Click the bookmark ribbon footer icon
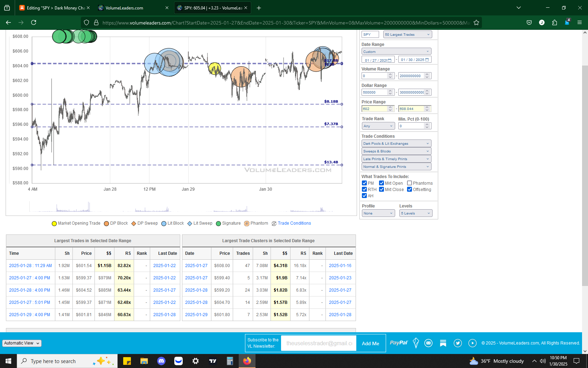The image size is (588, 368). tap(443, 343)
